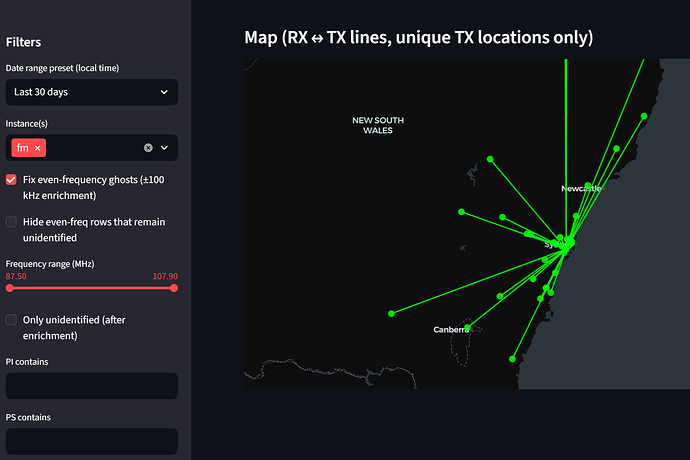The width and height of the screenshot is (690, 460).
Task: Focus the PS contains text field
Action: [92, 442]
